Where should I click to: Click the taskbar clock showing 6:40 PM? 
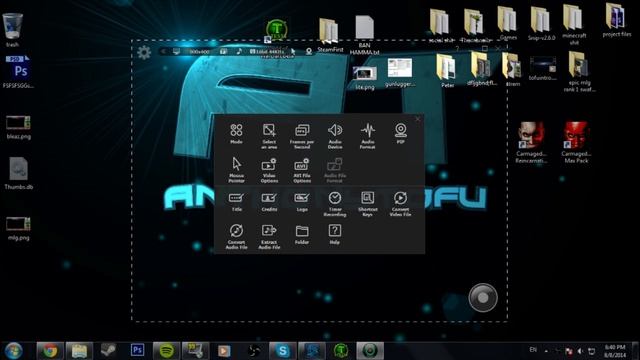coord(615,351)
